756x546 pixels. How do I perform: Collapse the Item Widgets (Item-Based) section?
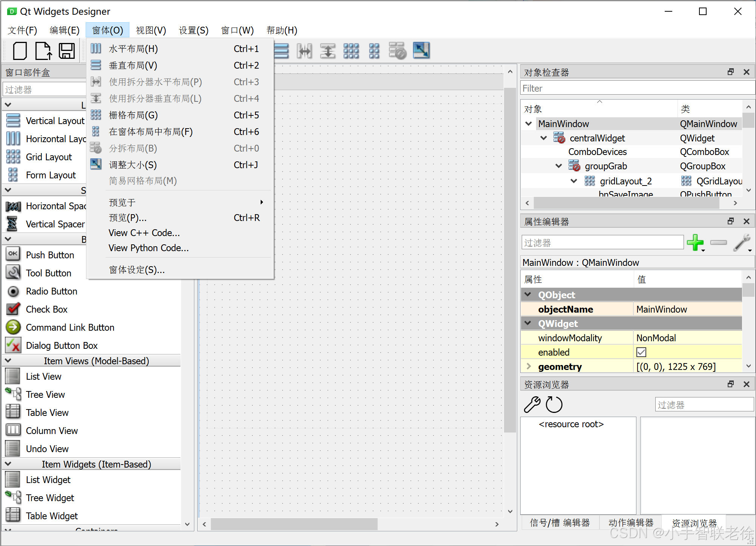coord(8,464)
